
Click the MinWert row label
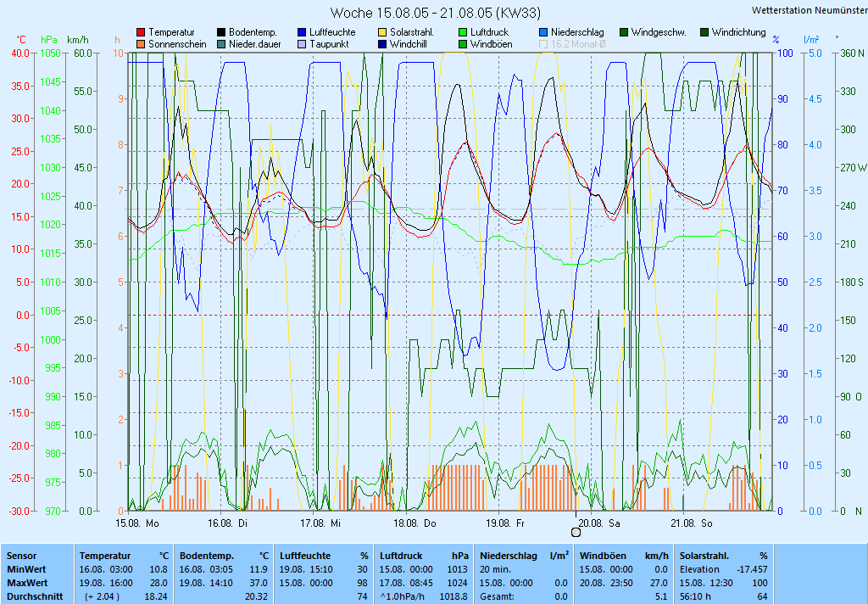(26, 569)
